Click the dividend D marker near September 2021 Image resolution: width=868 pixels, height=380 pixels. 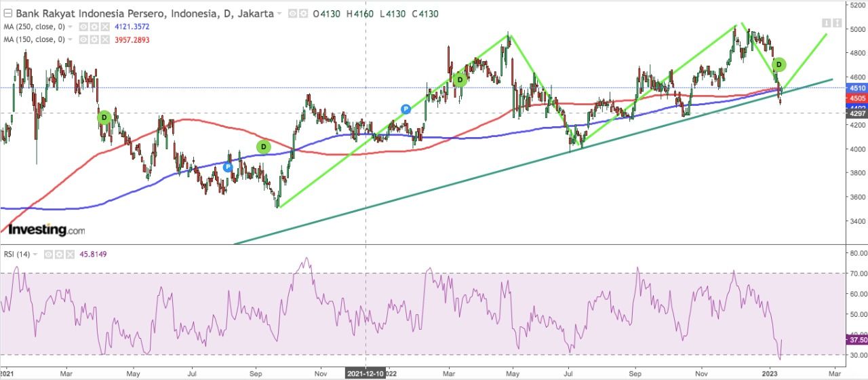pyautogui.click(x=263, y=147)
